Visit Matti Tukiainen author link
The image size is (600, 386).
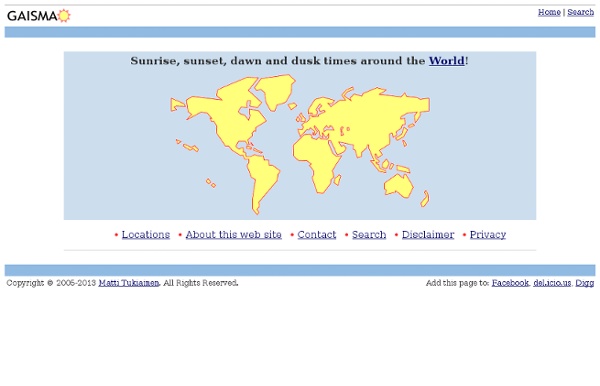(x=129, y=283)
